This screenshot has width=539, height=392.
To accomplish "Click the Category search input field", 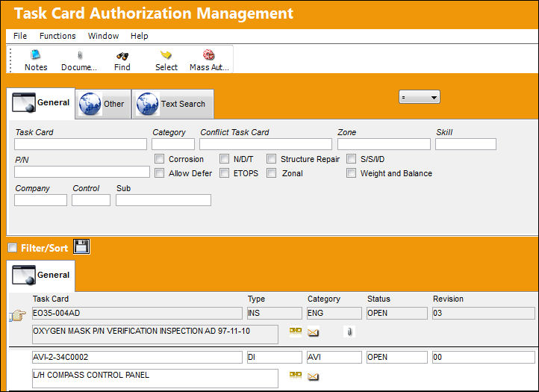I will pos(173,144).
